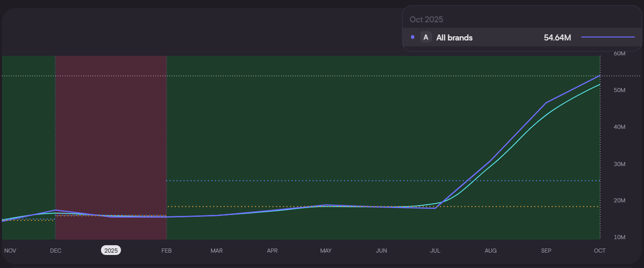Choose the JUL marker on timeline
644x268 pixels.
pos(435,250)
